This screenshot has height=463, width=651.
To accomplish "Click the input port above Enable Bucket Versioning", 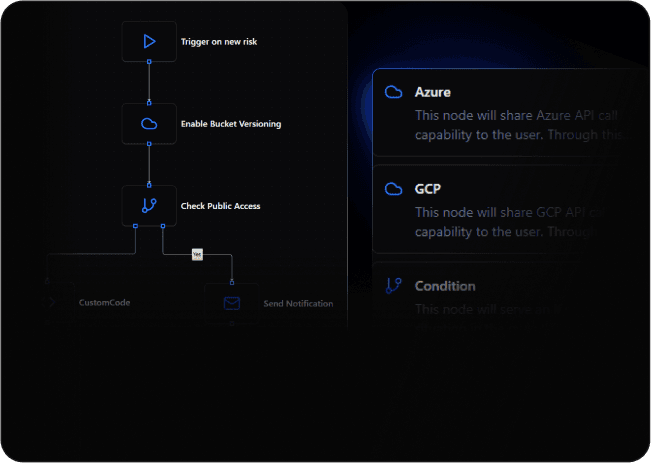I will click(x=149, y=103).
